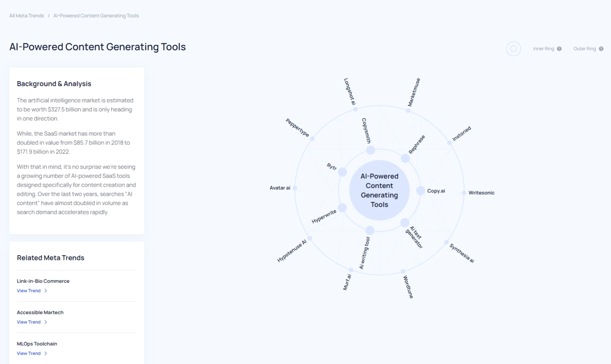
Task: Open the MLOps Toolchain trend title
Action: 37,344
